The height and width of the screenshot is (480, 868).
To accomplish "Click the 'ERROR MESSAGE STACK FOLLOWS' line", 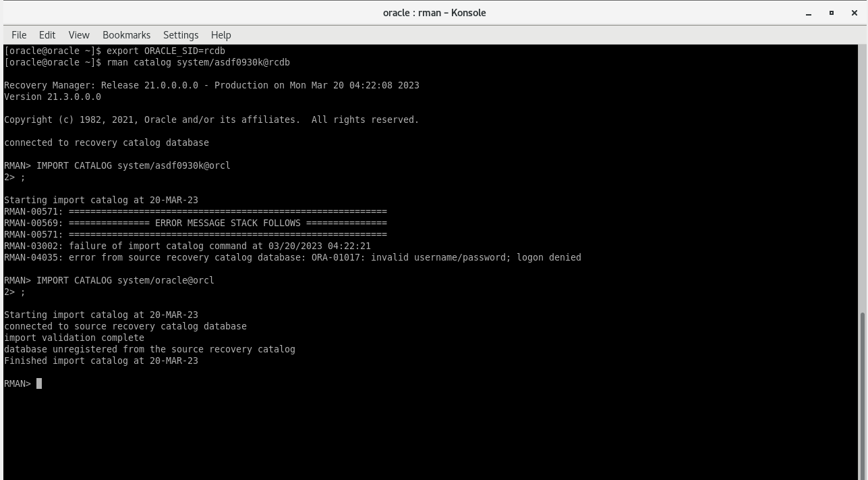I will (196, 223).
